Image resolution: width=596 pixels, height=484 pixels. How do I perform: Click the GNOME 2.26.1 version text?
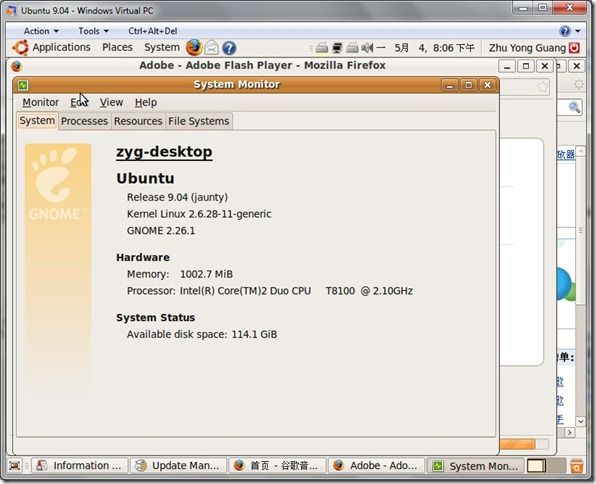click(x=161, y=231)
